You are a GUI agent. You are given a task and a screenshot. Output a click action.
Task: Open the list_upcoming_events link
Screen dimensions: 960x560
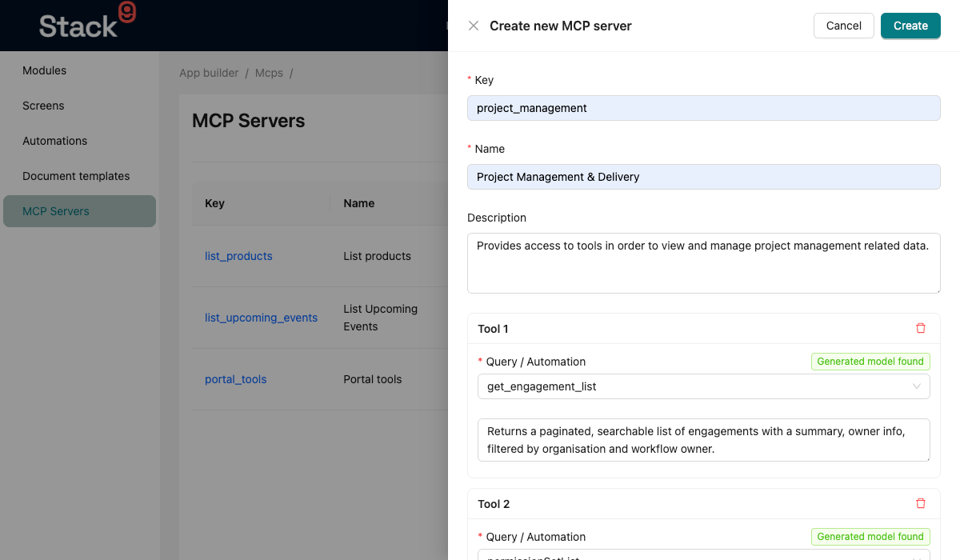[x=261, y=318]
